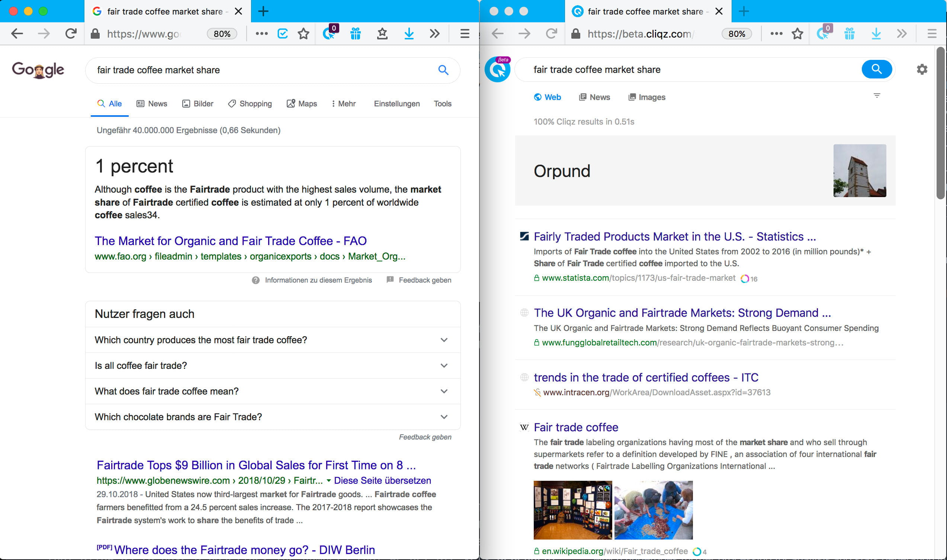Open Google Tools option
Screen dimensions: 947x560
point(442,104)
